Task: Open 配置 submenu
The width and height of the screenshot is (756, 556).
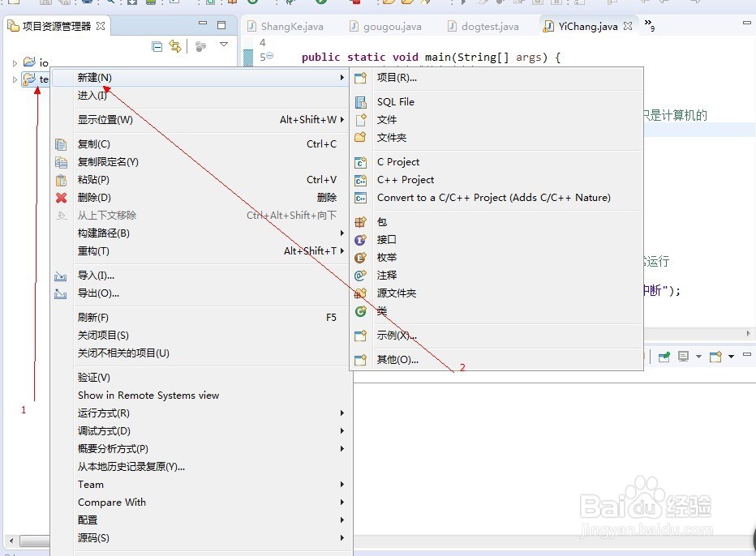Action: 200,520
